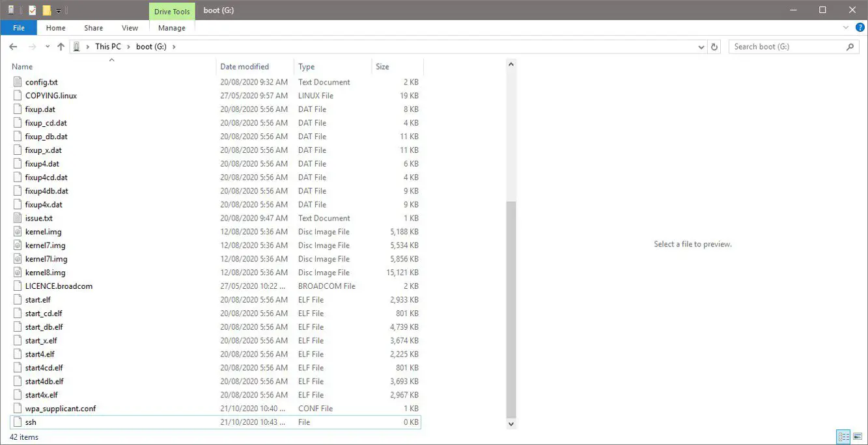868x445 pixels.
Task: Expand the address bar history dropdown
Action: click(x=701, y=47)
